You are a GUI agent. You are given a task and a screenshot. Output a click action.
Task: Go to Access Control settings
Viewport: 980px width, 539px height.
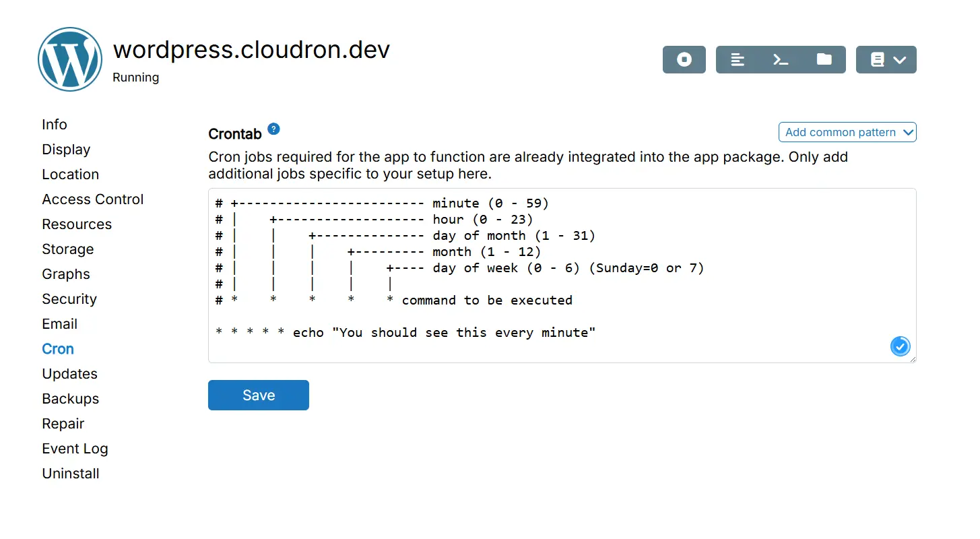(x=93, y=199)
